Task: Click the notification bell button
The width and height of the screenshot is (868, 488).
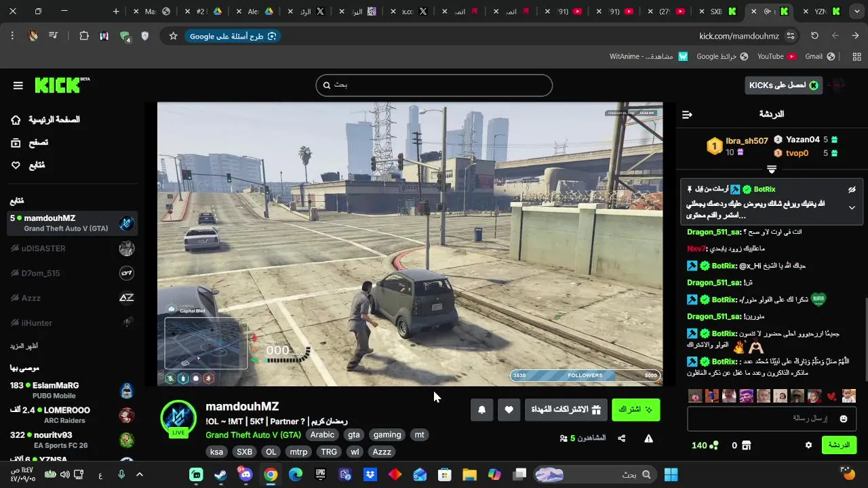Action: coord(481,409)
